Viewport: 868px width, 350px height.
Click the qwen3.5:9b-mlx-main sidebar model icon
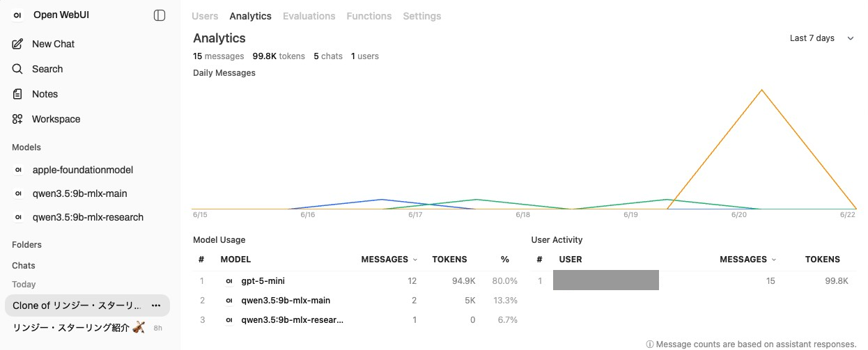pyautogui.click(x=18, y=193)
